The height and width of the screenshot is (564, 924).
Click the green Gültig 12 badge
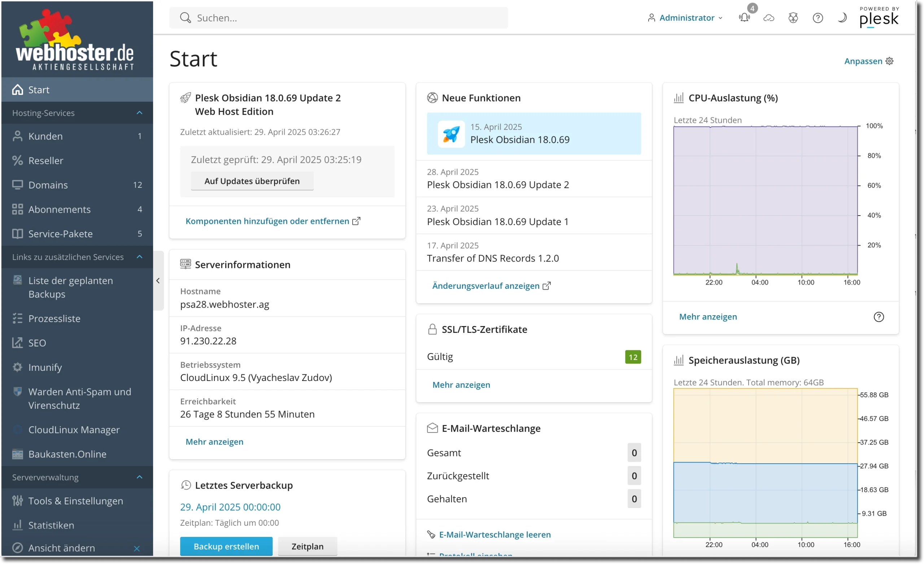click(633, 356)
